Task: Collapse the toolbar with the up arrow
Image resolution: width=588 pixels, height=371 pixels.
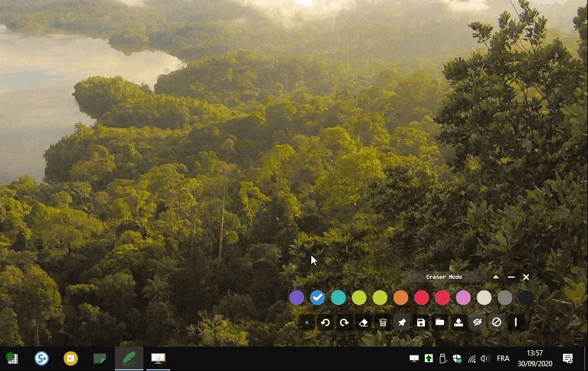Action: [496, 277]
